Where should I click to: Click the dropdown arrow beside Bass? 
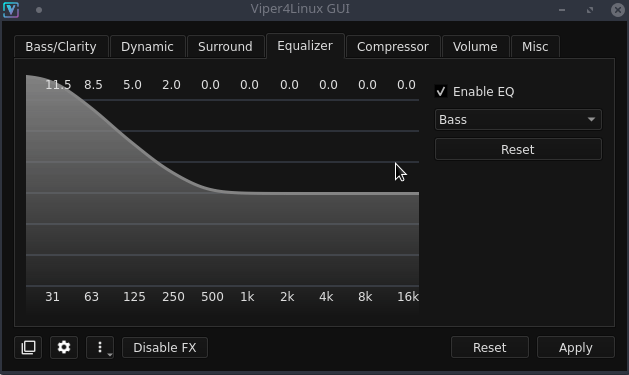coord(591,120)
